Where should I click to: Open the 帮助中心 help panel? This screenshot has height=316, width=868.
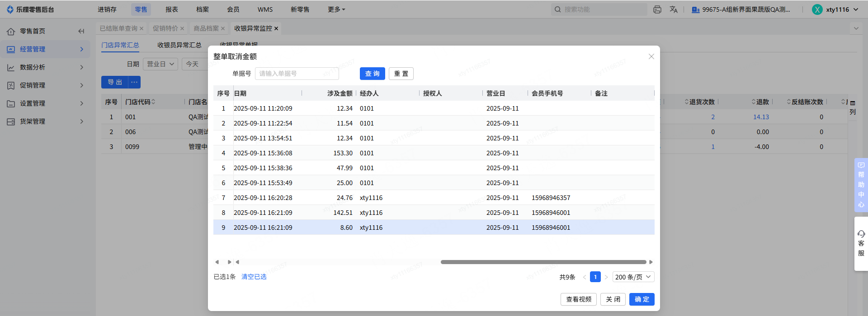(861, 185)
